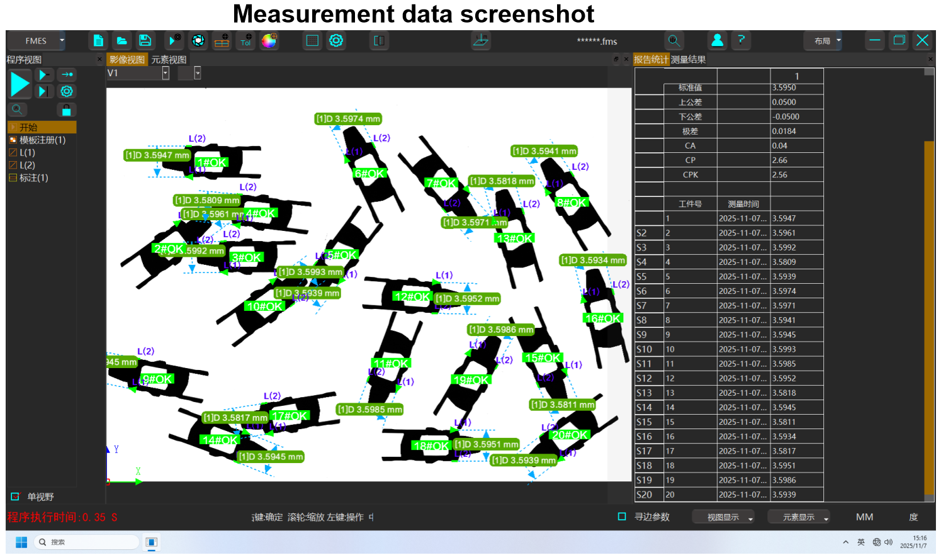Click the Tol tolerance tool icon

click(x=245, y=41)
